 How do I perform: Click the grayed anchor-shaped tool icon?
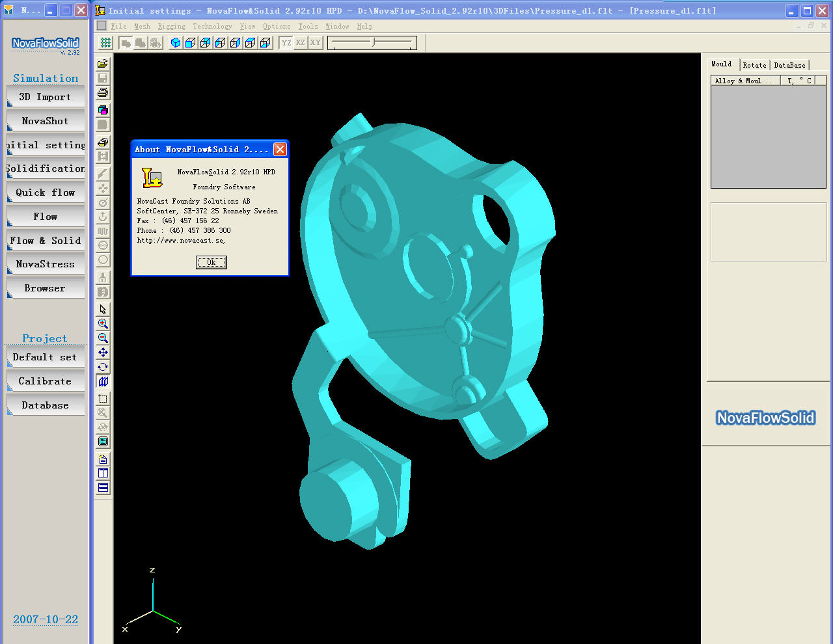pos(103,217)
